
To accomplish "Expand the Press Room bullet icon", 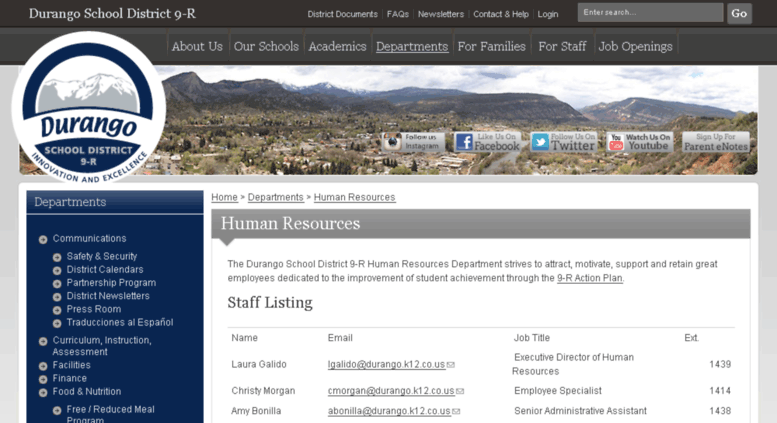I will click(x=57, y=310).
